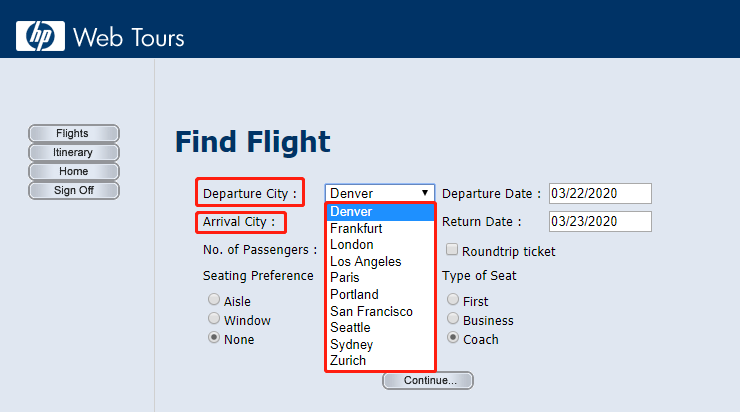740x412 pixels.
Task: Click the HP logo icon
Action: (40, 37)
